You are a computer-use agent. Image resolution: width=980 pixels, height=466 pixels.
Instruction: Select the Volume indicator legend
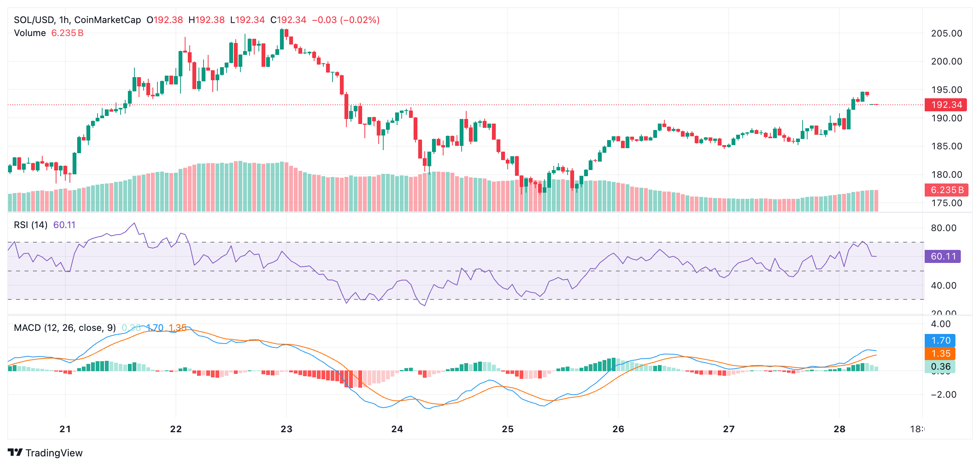(30, 33)
